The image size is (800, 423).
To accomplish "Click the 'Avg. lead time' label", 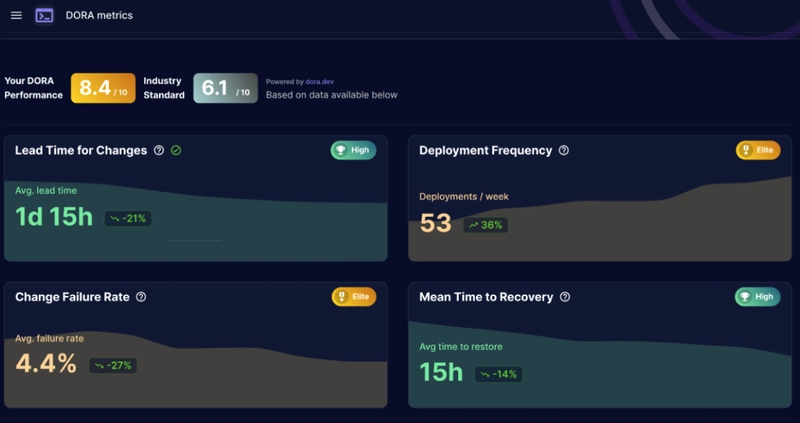I will tap(46, 190).
